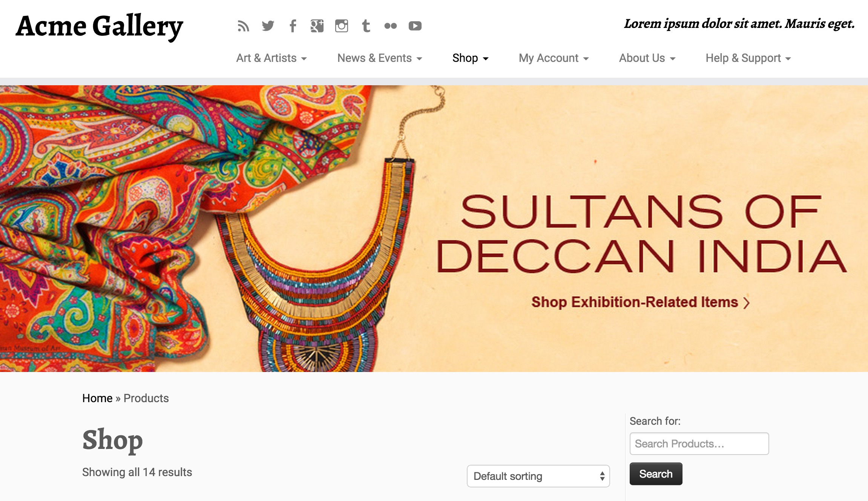This screenshot has height=501, width=868.
Task: Open the About Us menu
Action: pos(647,58)
